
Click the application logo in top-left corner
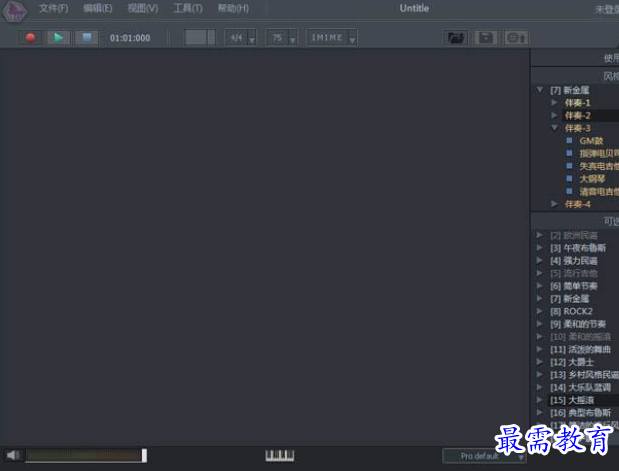[x=15, y=11]
